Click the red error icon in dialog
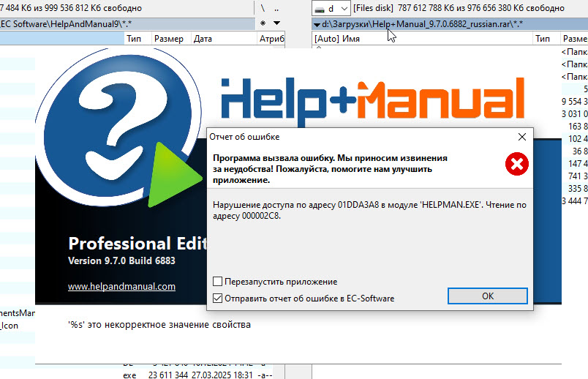 [517, 164]
